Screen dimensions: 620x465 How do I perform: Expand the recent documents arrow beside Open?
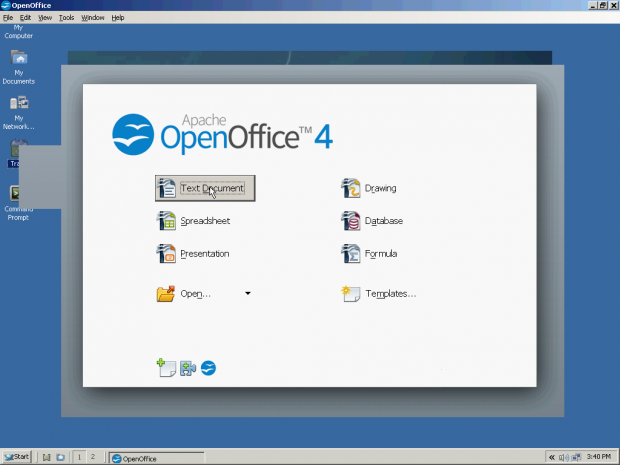pos(248,293)
